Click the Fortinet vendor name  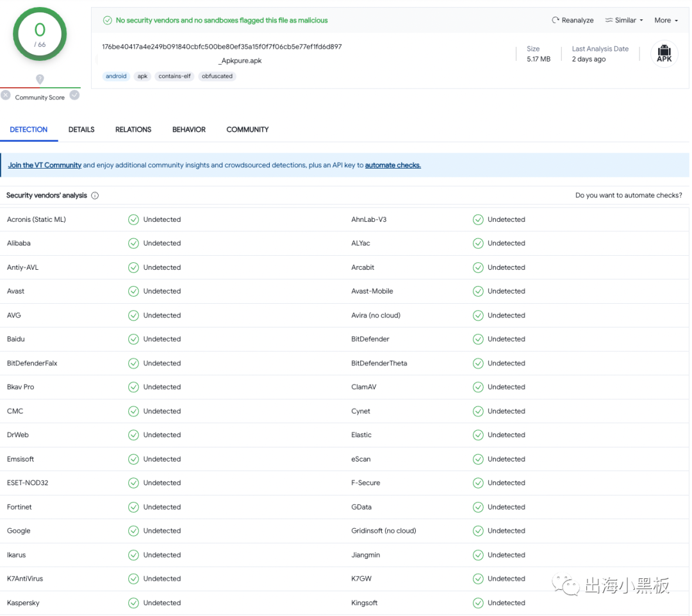point(19,507)
